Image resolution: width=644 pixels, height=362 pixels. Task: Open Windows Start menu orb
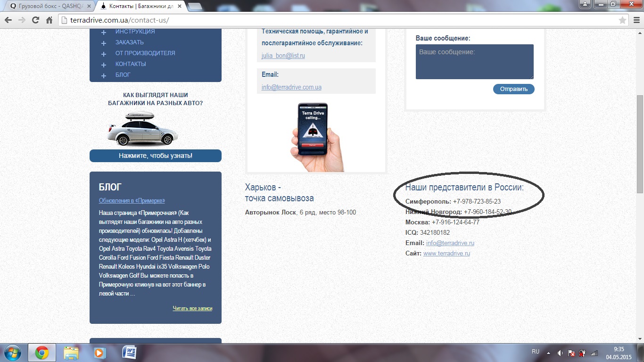coord(13,353)
